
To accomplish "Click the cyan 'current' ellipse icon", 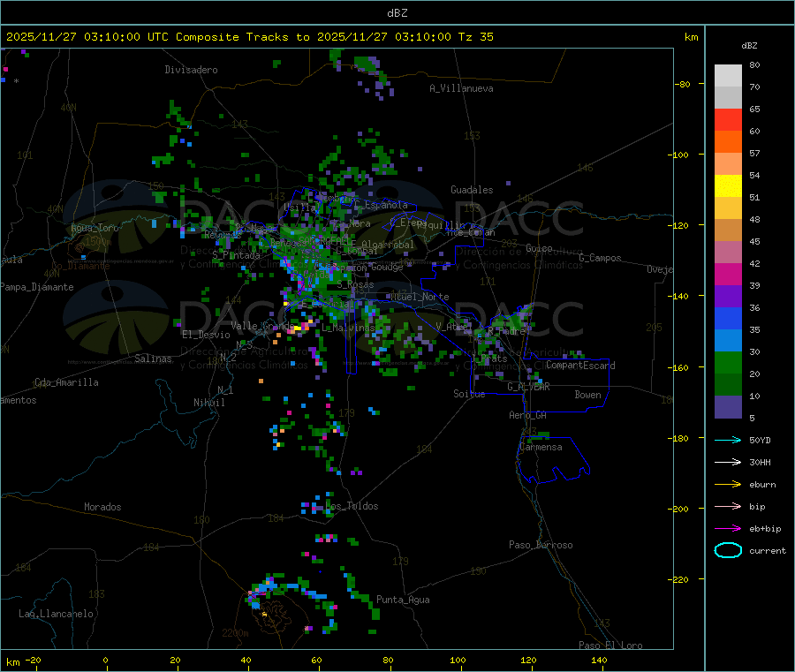I will pos(728,550).
